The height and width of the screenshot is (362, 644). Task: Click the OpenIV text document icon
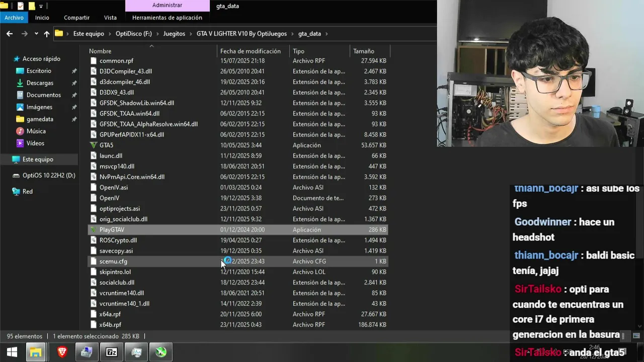[x=93, y=198]
